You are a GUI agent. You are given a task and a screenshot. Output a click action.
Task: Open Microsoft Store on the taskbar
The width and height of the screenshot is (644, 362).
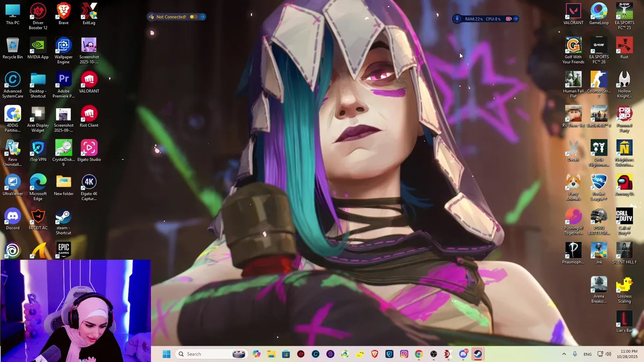click(286, 354)
